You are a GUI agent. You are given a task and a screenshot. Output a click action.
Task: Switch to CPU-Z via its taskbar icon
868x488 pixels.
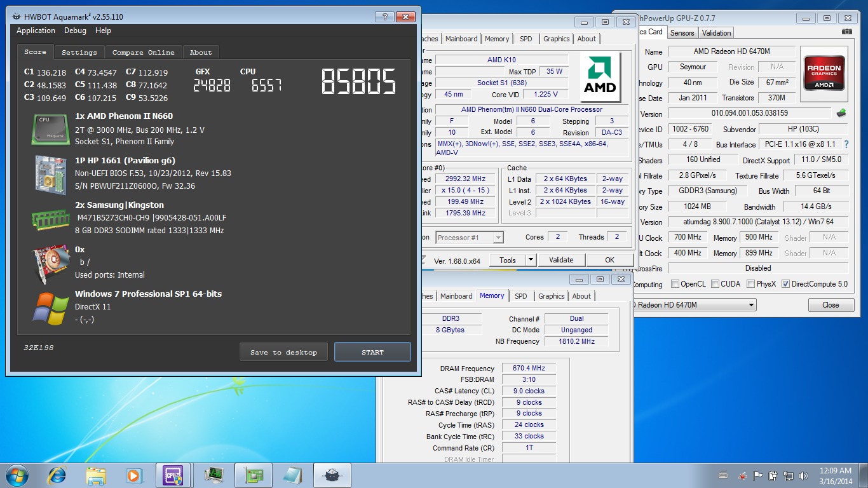[x=173, y=475]
